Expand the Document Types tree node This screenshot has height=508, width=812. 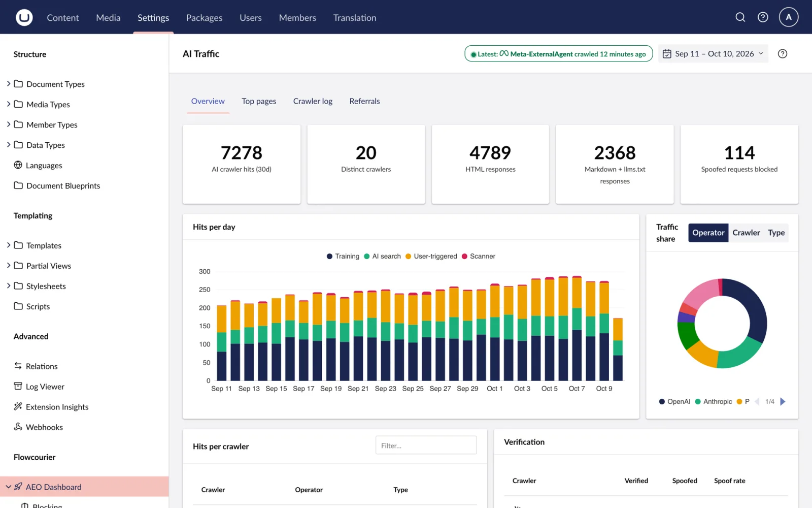tap(8, 83)
